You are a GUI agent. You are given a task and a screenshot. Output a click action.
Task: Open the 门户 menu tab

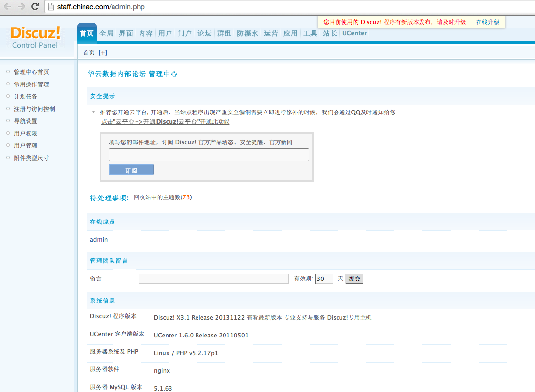185,33
